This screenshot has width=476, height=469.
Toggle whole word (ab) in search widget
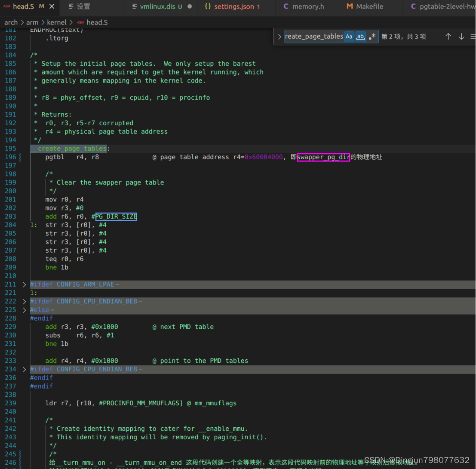click(360, 36)
